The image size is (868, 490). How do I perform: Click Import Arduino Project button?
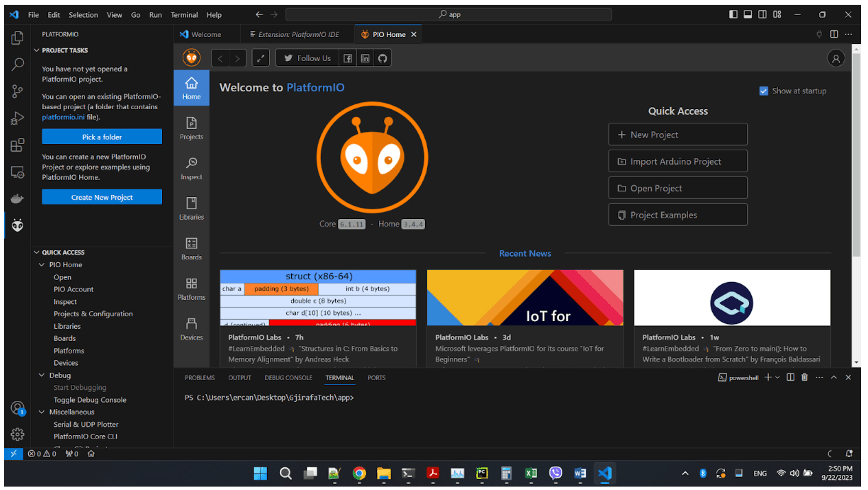point(678,161)
